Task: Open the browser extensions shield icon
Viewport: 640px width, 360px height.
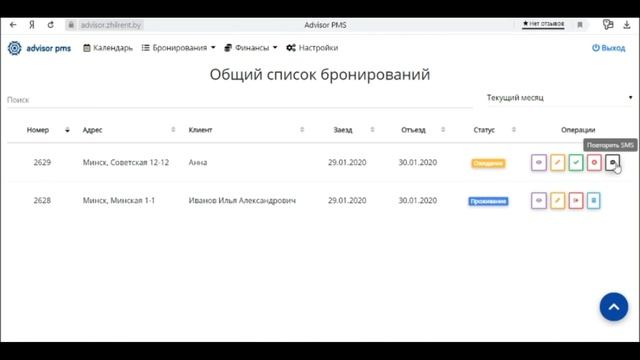Action: [x=608, y=24]
